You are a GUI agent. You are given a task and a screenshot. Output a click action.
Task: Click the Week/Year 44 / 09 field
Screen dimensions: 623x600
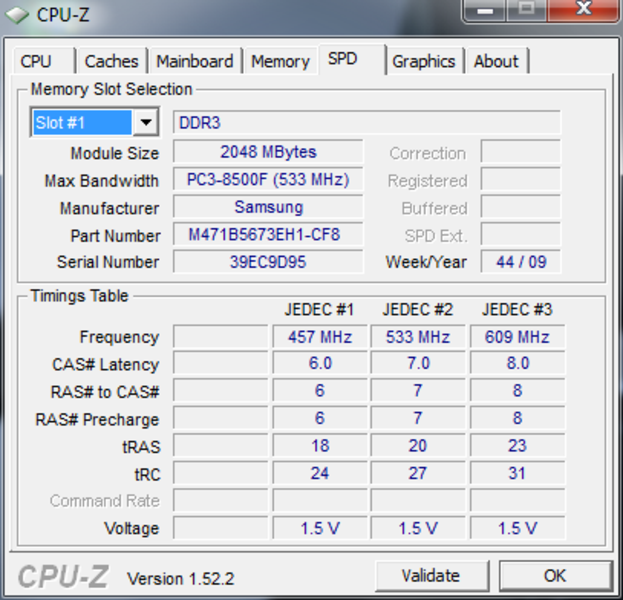[520, 262]
